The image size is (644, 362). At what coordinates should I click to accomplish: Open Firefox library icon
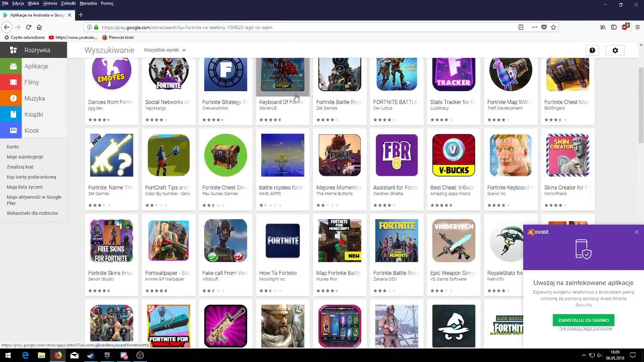pyautogui.click(x=603, y=27)
